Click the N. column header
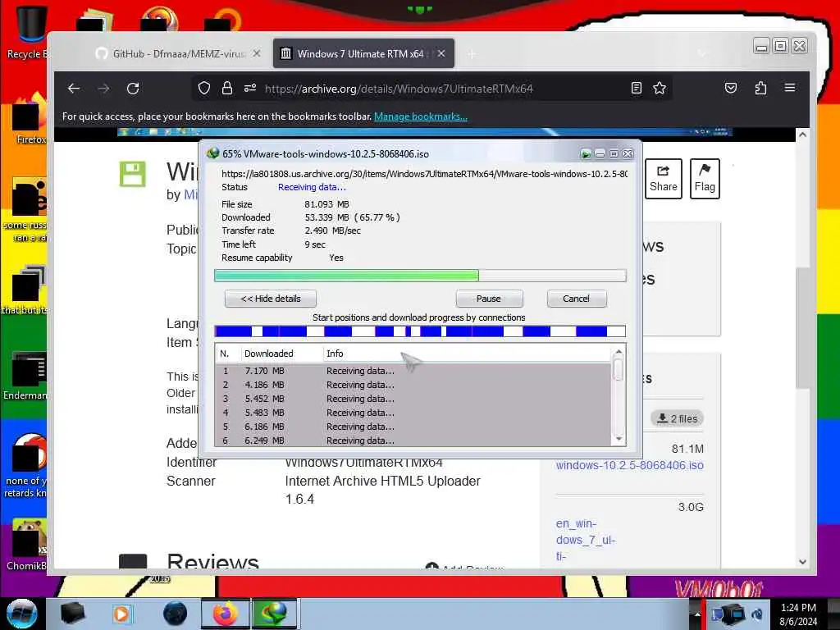 click(227, 354)
